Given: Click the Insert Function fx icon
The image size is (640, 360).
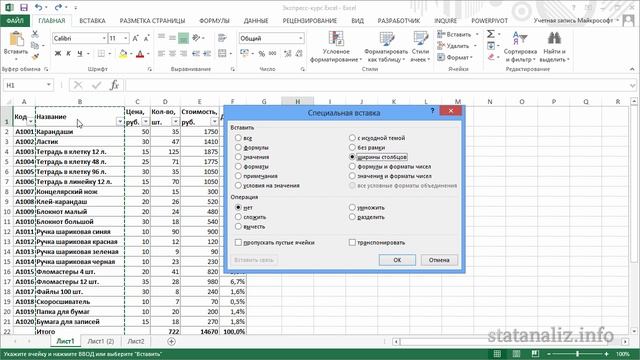Looking at the screenshot, I should (x=115, y=85).
